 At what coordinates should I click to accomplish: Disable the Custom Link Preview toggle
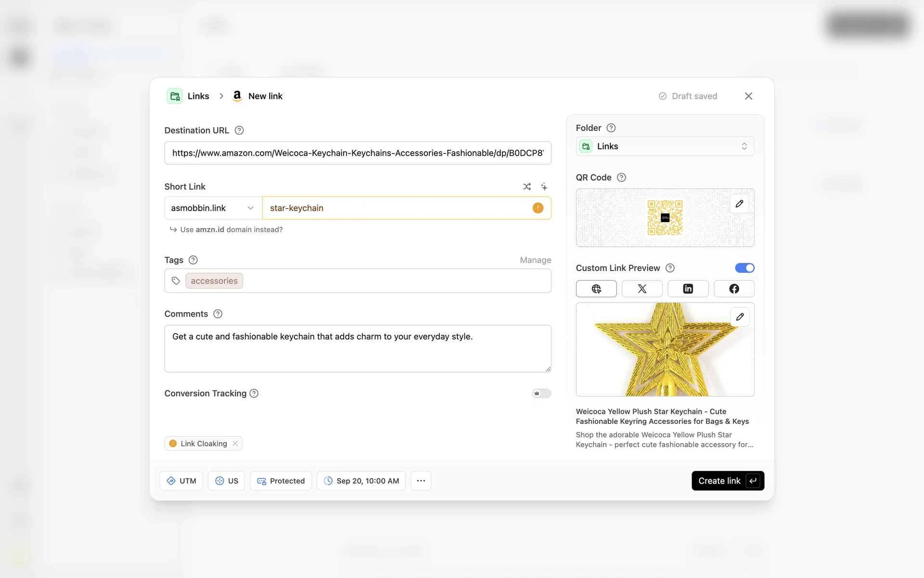744,268
